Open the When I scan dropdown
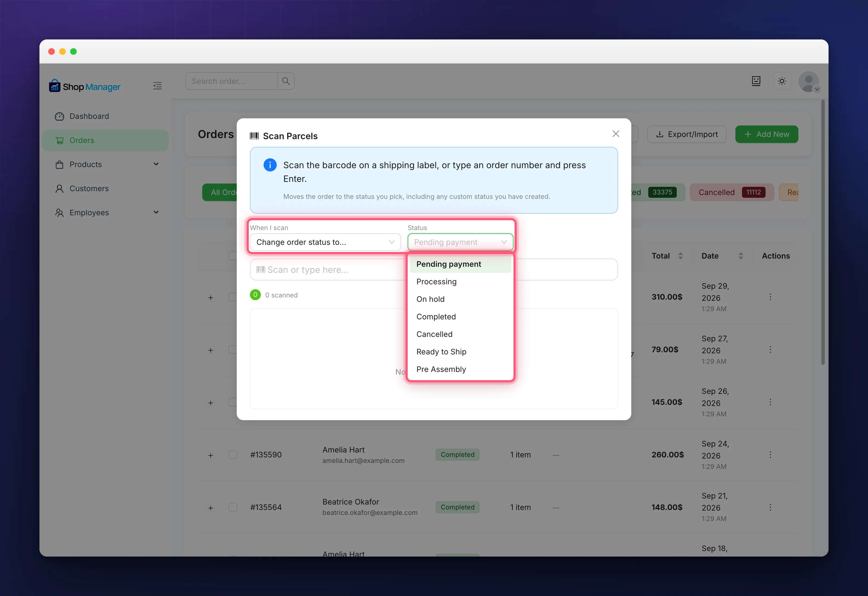The width and height of the screenshot is (868, 596). (325, 242)
